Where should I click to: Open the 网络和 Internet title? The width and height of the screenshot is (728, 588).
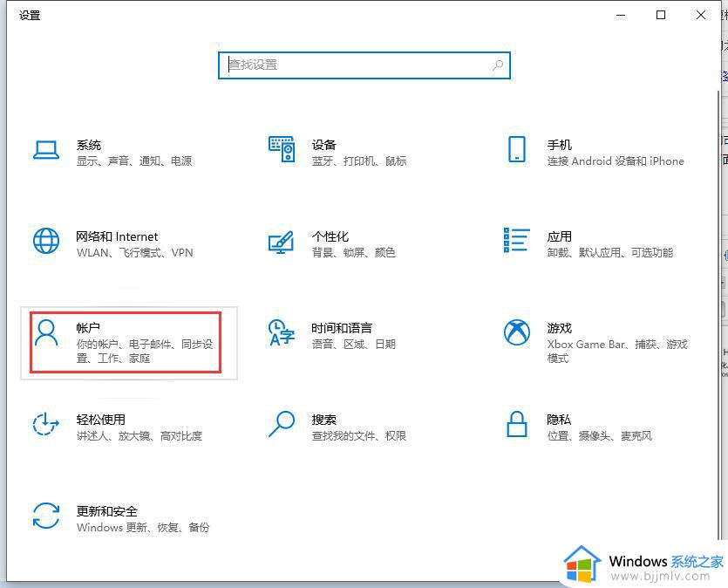tap(117, 236)
